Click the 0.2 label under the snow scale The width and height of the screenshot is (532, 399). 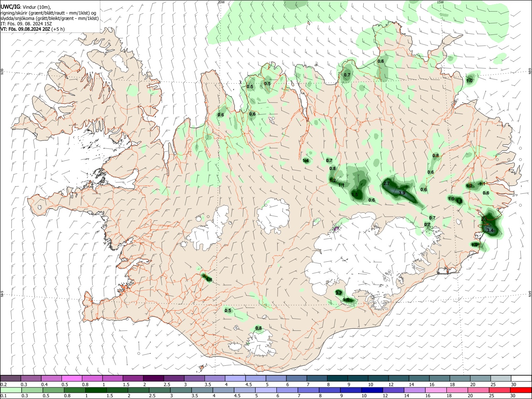tap(3, 384)
